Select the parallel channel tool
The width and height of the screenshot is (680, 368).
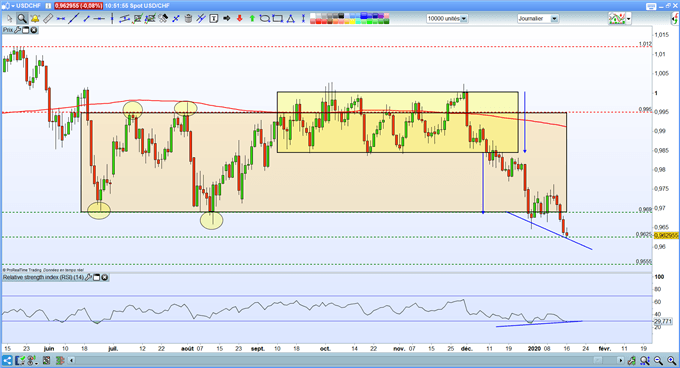pos(125,19)
